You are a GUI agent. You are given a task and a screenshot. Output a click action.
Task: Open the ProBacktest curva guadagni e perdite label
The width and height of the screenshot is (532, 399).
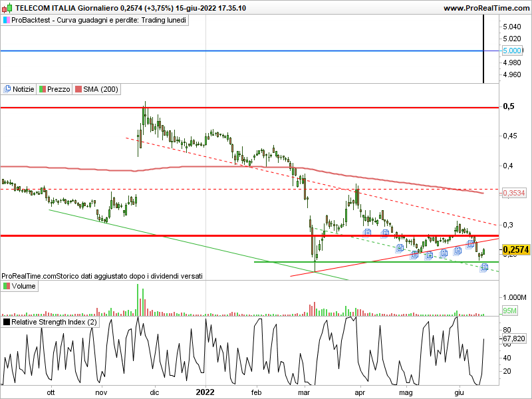[x=98, y=21]
